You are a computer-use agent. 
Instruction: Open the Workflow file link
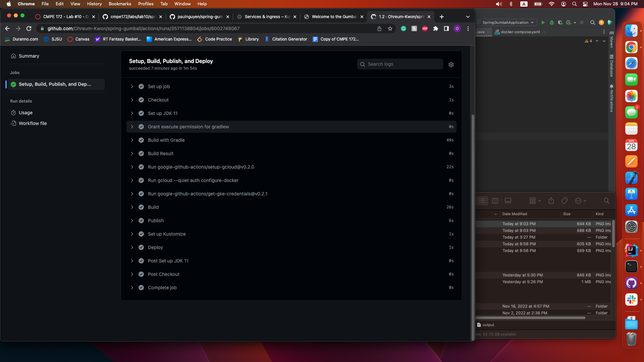point(33,123)
